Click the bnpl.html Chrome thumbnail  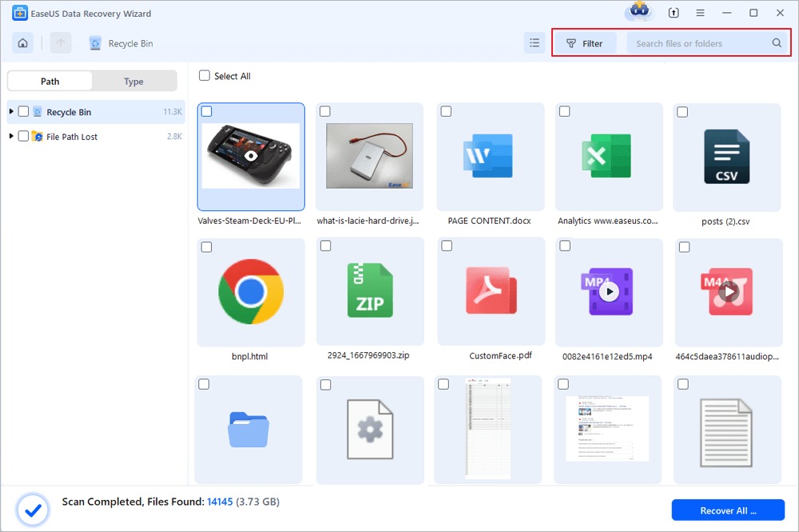click(250, 292)
